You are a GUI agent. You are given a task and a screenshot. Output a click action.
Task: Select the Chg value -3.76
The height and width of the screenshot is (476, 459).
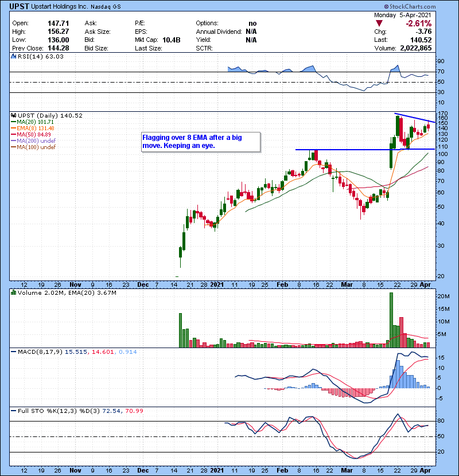(x=423, y=32)
